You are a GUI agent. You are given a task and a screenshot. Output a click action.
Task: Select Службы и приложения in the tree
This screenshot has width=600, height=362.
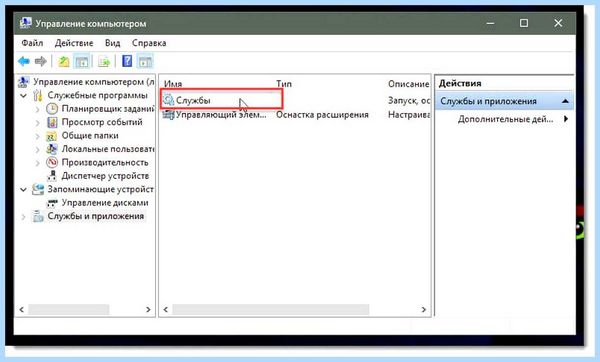click(x=96, y=216)
